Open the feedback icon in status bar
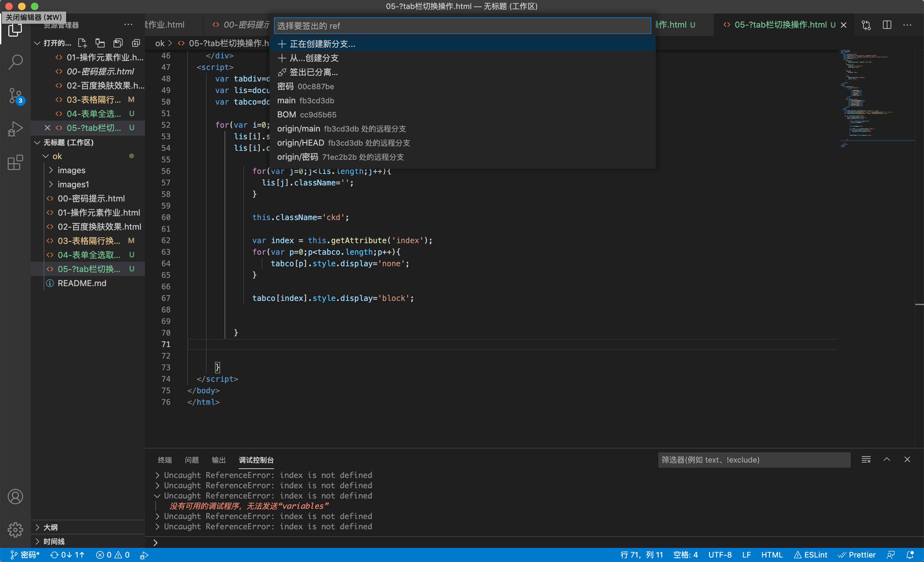 point(891,555)
